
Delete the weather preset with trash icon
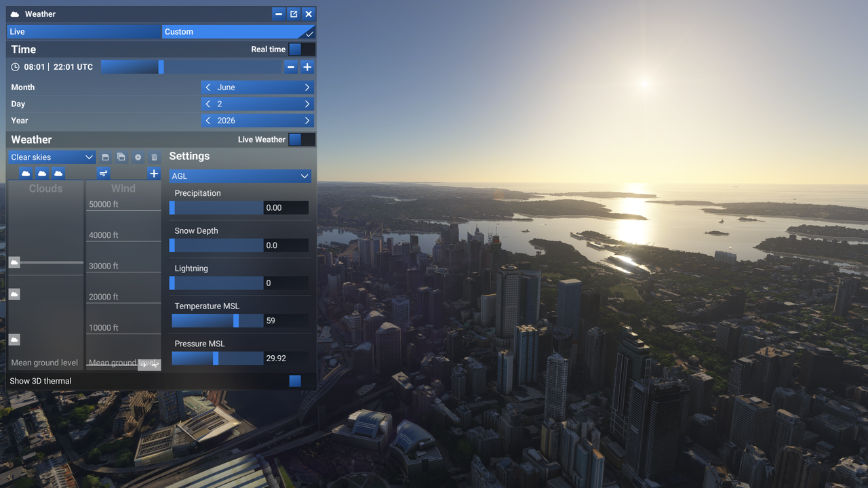[x=154, y=157]
